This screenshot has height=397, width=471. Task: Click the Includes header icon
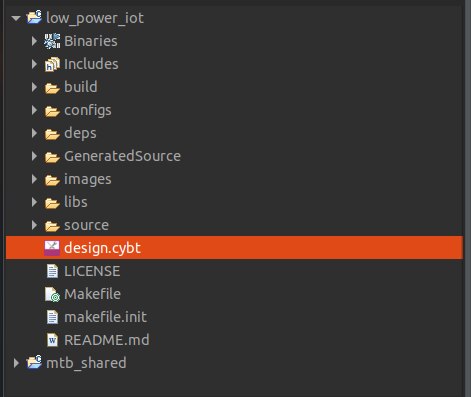pos(52,64)
